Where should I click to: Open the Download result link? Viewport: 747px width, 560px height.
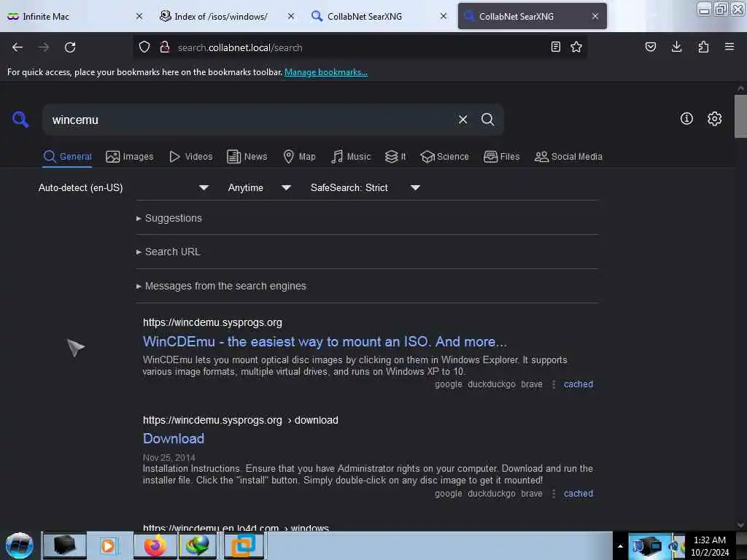(174, 438)
